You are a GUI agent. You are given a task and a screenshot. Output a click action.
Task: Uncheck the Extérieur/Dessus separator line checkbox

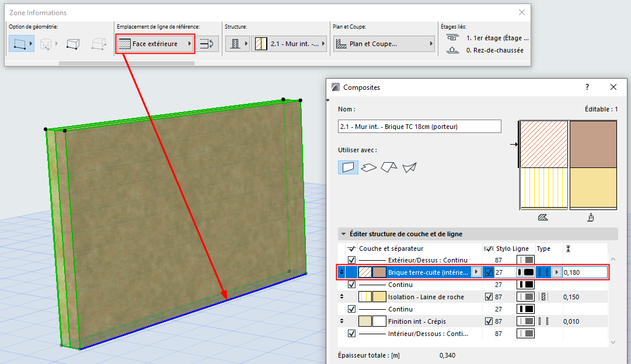coord(351,260)
